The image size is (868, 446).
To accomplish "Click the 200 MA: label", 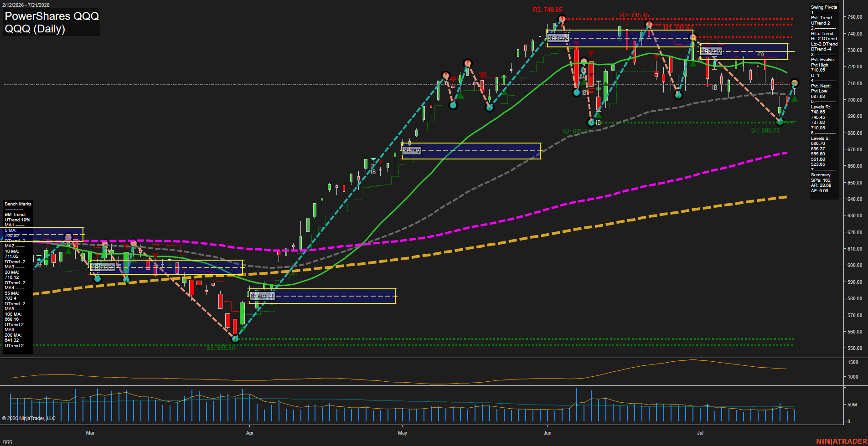I will pos(13,335).
